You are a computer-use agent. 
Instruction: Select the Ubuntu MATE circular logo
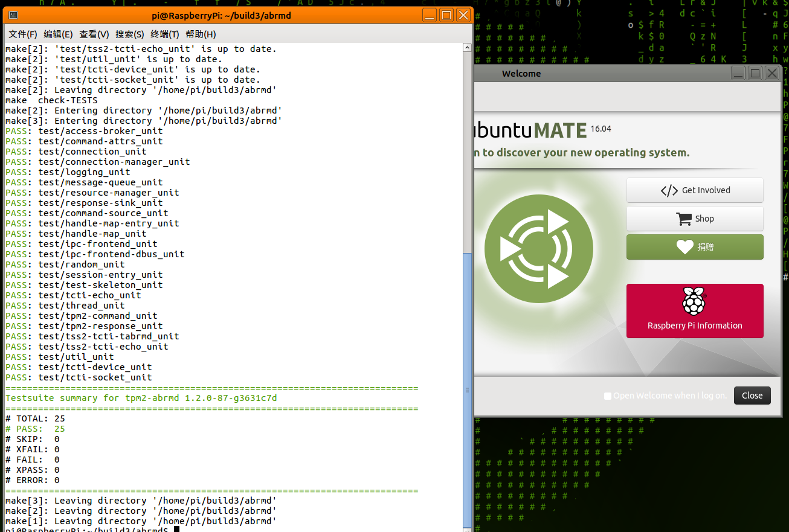(538, 248)
